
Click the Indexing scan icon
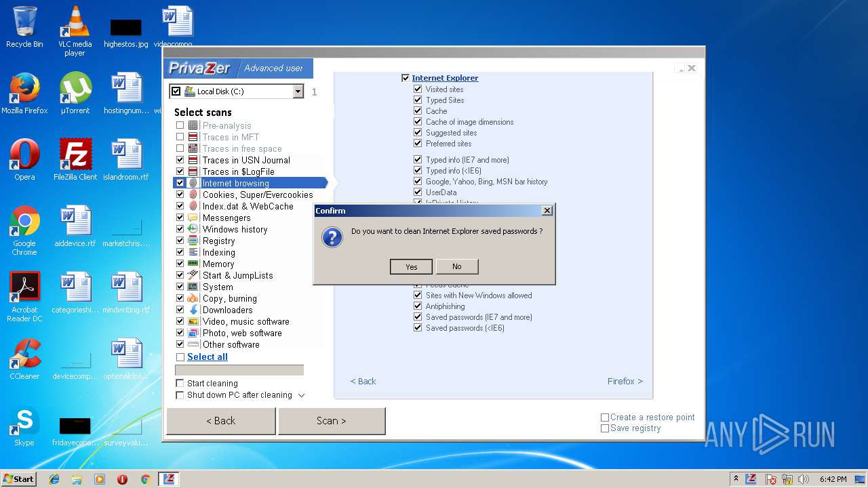[193, 252]
